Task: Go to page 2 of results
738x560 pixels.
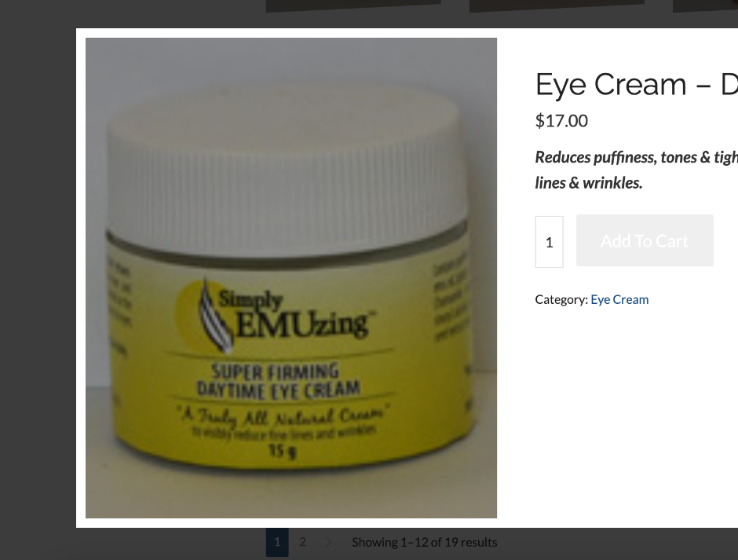Action: pyautogui.click(x=302, y=542)
